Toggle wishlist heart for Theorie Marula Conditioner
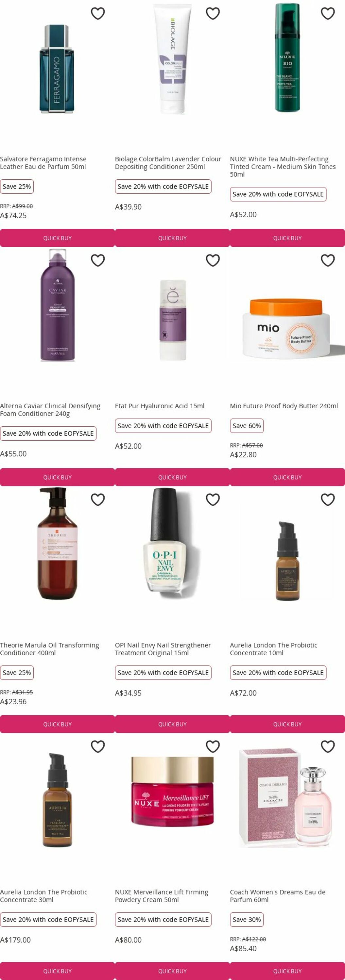The height and width of the screenshot is (980, 345). (98, 499)
